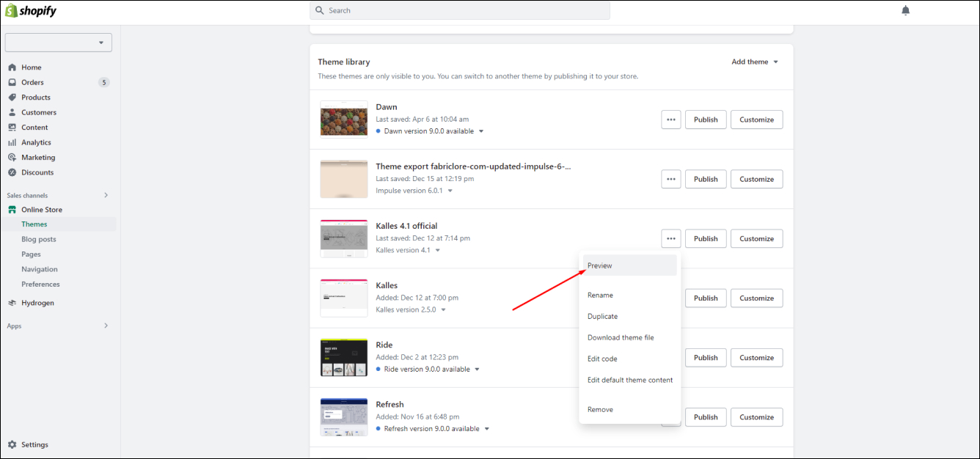Open more actions for Kalles 4.1 official

(671, 238)
